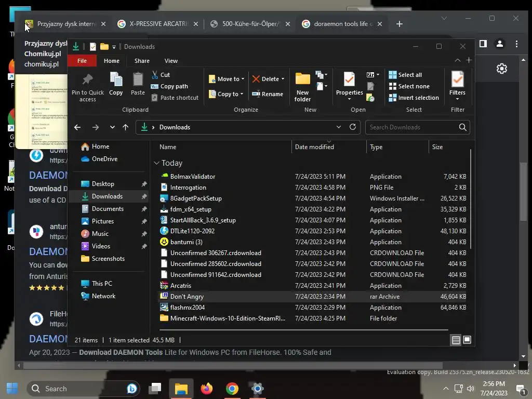532x399 pixels.
Task: Open the Filters ribbon button
Action: [x=457, y=86]
